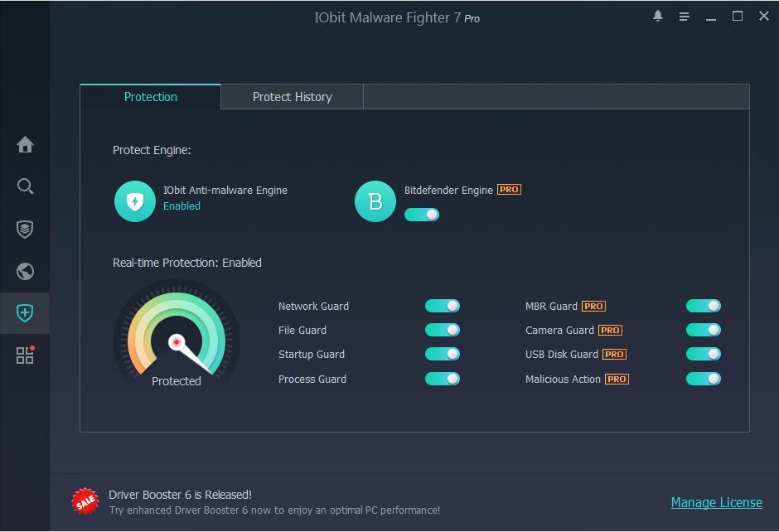Click the Bitdefender Engine label
Viewport: 779px width, 532px height.
pyautogui.click(x=448, y=191)
